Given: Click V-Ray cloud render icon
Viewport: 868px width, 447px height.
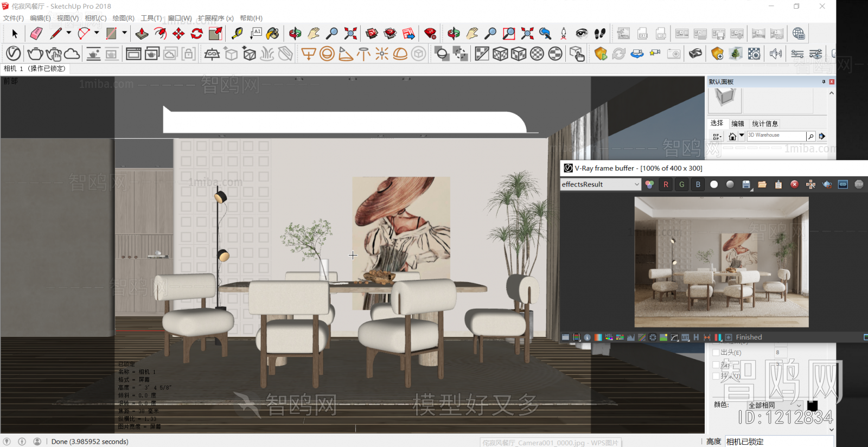Looking at the screenshot, I should point(72,54).
